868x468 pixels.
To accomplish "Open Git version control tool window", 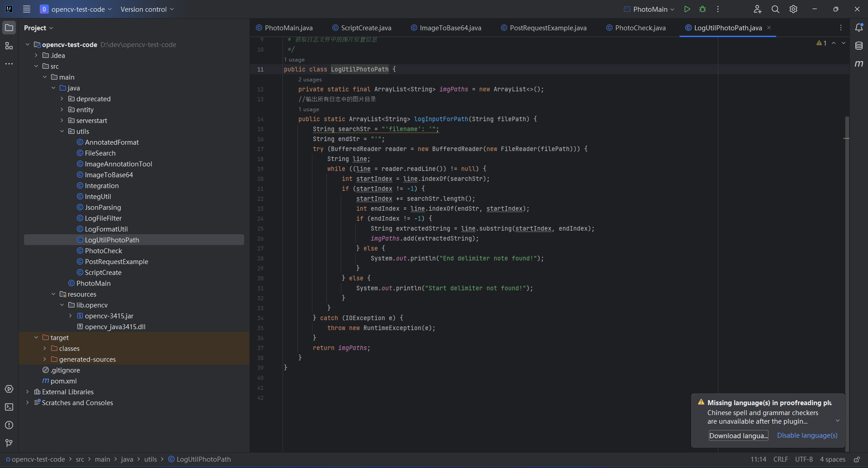I will point(9,443).
